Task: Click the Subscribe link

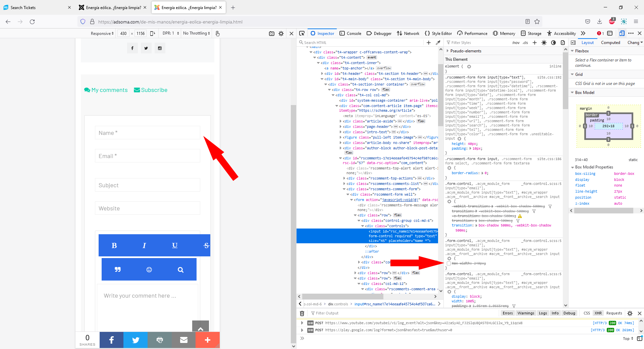Action: tap(151, 90)
